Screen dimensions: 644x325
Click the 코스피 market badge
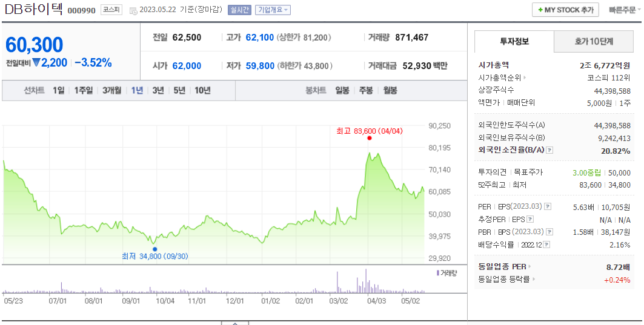pyautogui.click(x=111, y=10)
